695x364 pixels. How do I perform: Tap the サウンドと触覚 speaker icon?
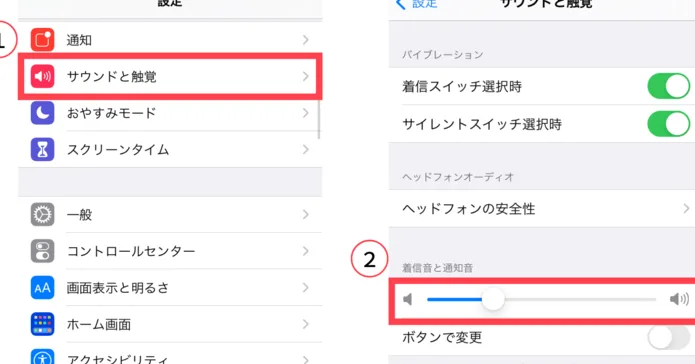click(x=43, y=76)
